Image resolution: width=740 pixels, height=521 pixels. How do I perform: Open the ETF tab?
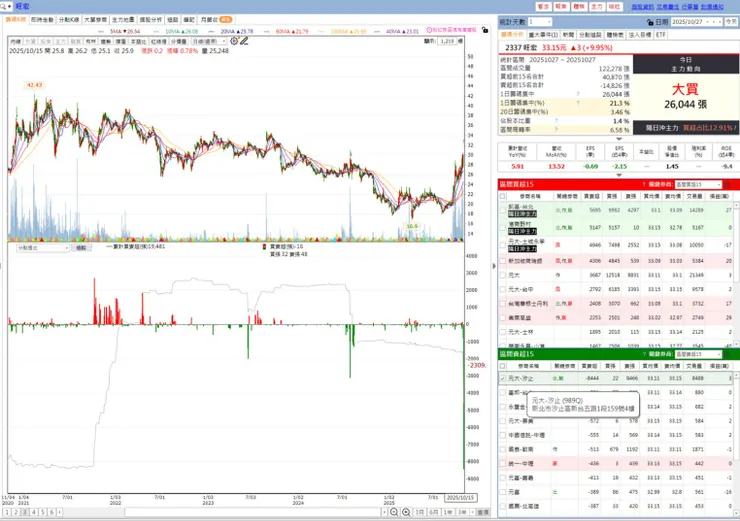click(x=660, y=35)
